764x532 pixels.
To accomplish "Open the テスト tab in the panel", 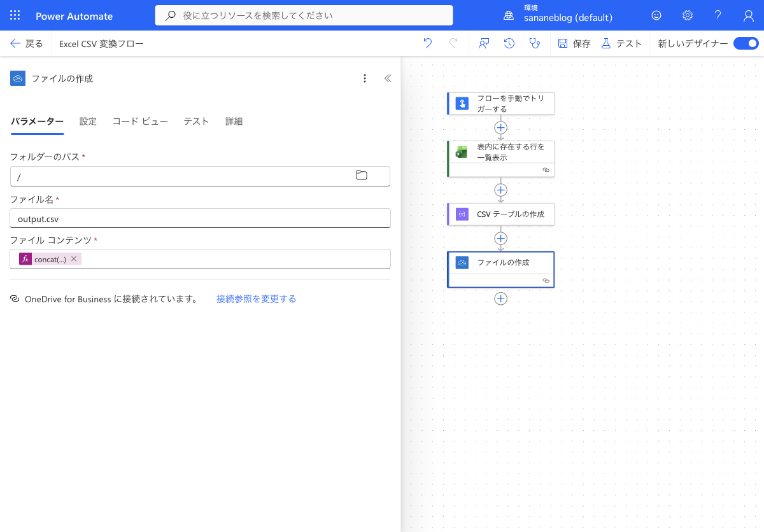I will pyautogui.click(x=196, y=122).
